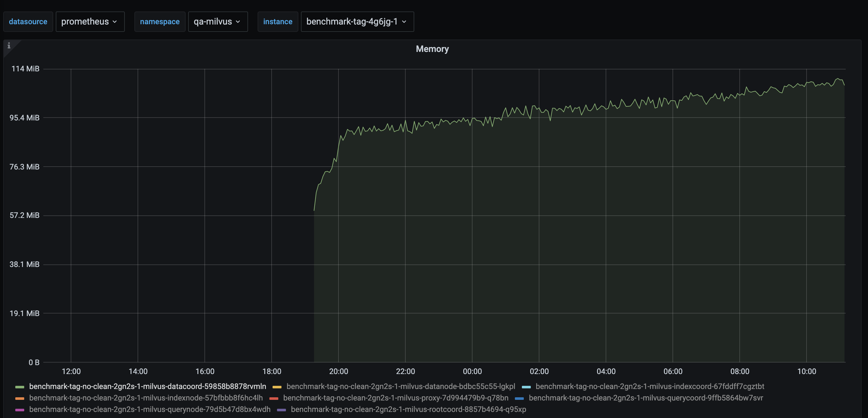
Task: Toggle the querycoord-9ffb5864bw7svr series visibility
Action: point(646,399)
